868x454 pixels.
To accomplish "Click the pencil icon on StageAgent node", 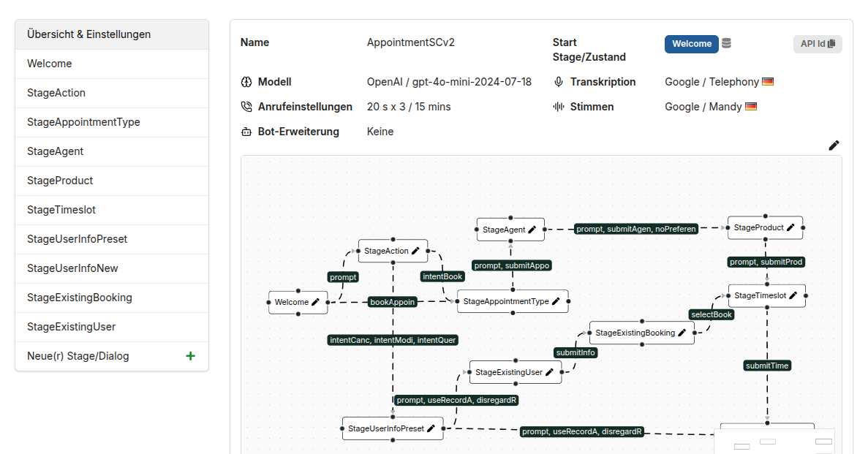I will coord(532,230).
